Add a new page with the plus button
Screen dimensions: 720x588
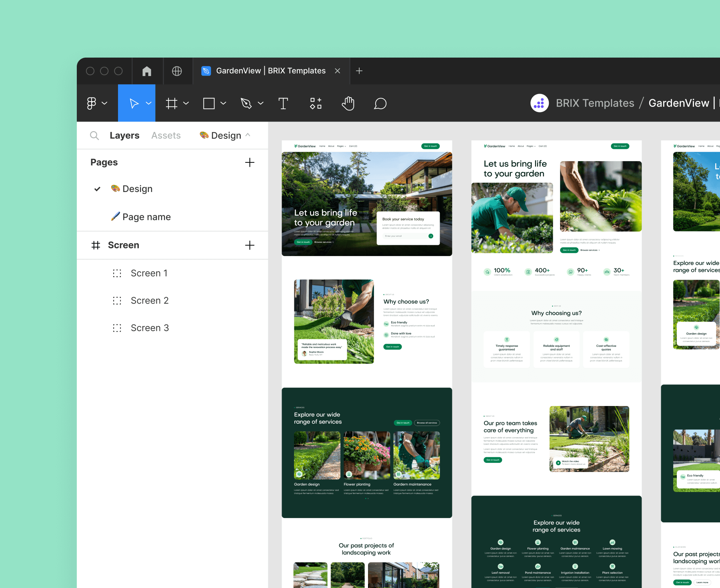click(250, 162)
